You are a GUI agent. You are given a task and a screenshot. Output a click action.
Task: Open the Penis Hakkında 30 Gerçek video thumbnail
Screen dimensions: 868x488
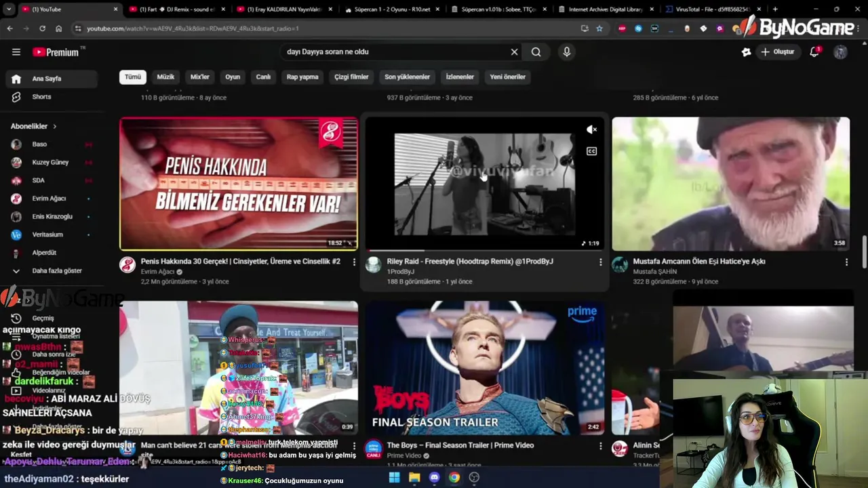[239, 184]
